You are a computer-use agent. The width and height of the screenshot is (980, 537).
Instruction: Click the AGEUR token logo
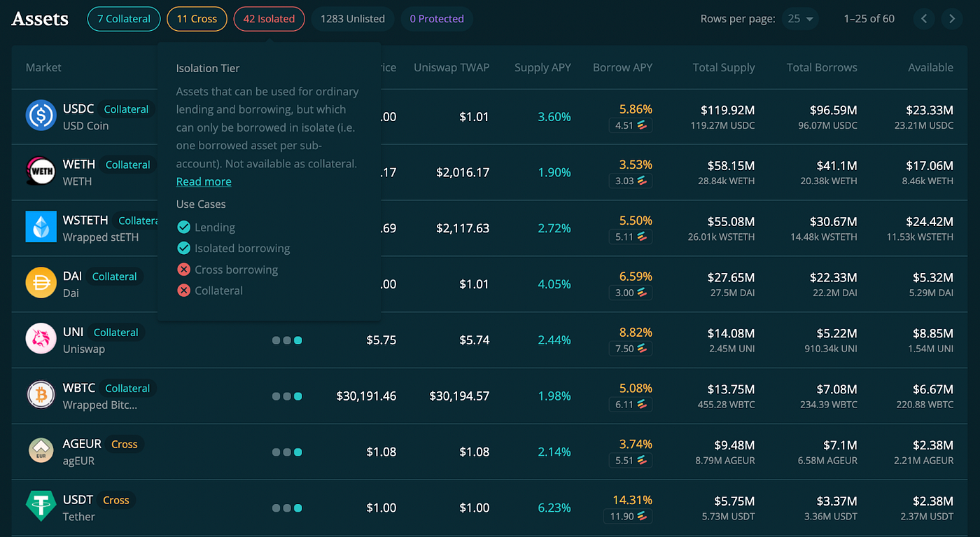41,452
